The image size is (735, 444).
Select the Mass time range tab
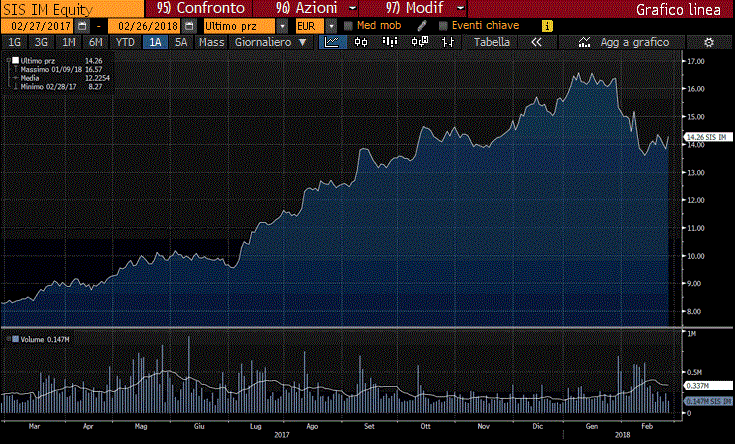point(211,42)
